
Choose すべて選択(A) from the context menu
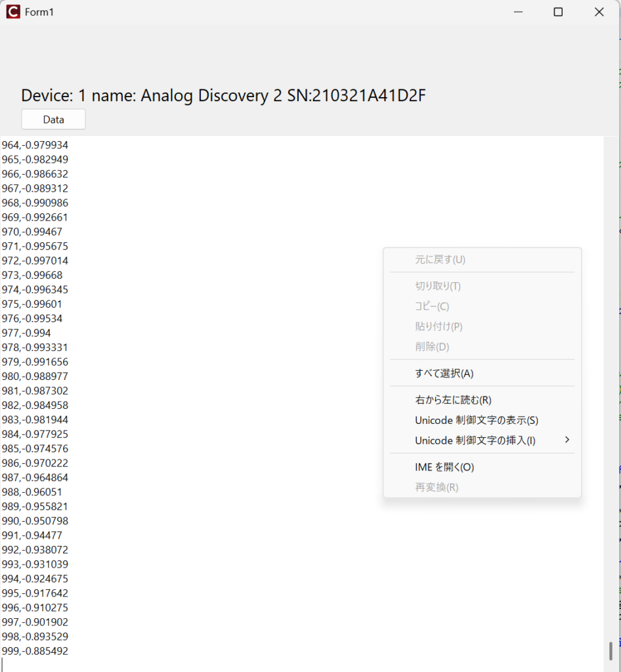click(444, 373)
